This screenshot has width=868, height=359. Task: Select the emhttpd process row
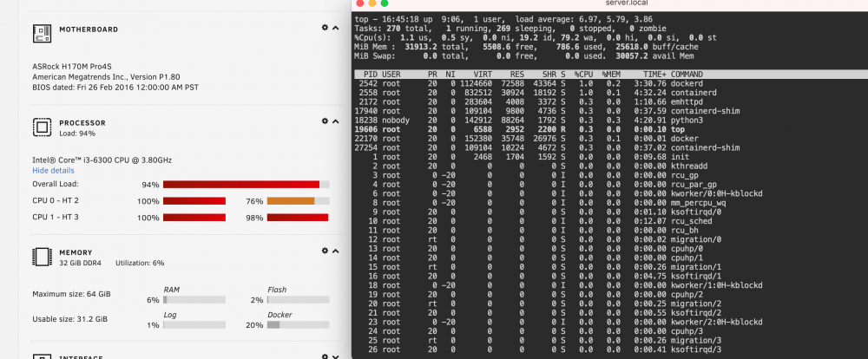pos(609,101)
